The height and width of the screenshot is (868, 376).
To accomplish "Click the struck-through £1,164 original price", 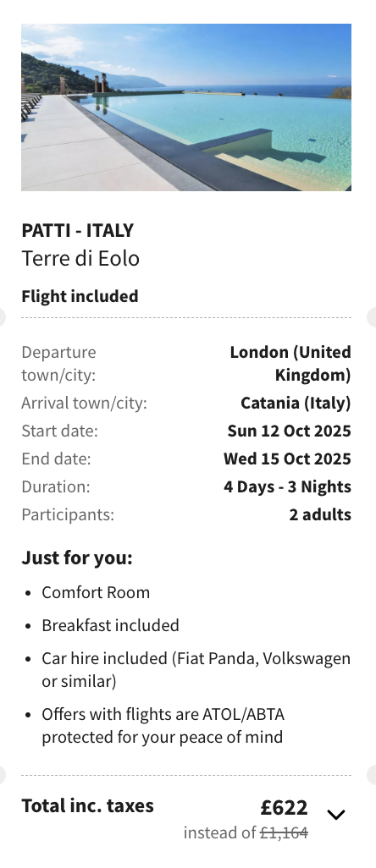I will [x=284, y=832].
